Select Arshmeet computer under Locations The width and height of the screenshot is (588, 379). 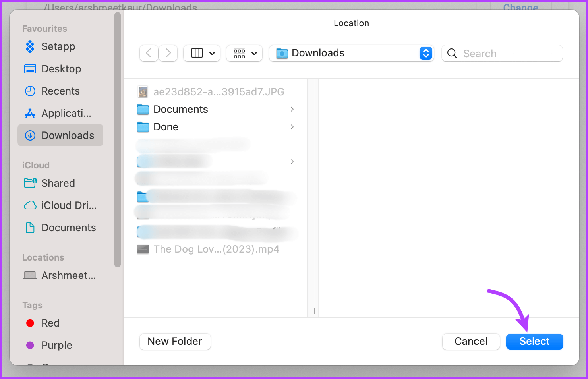(60, 275)
